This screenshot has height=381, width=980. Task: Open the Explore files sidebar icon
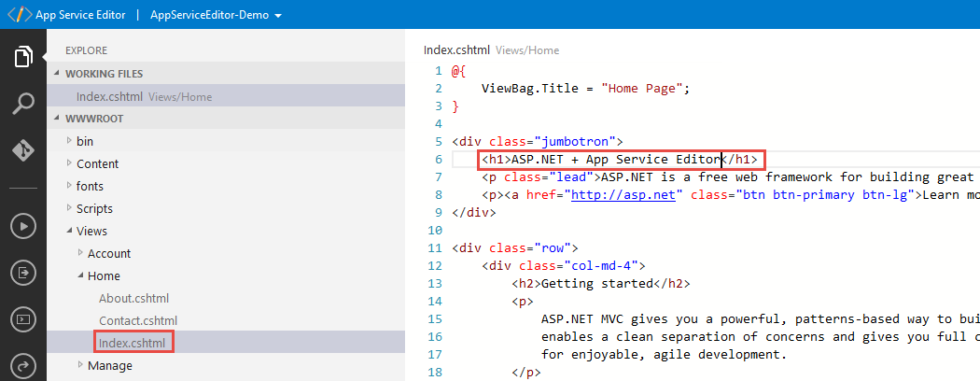[23, 57]
